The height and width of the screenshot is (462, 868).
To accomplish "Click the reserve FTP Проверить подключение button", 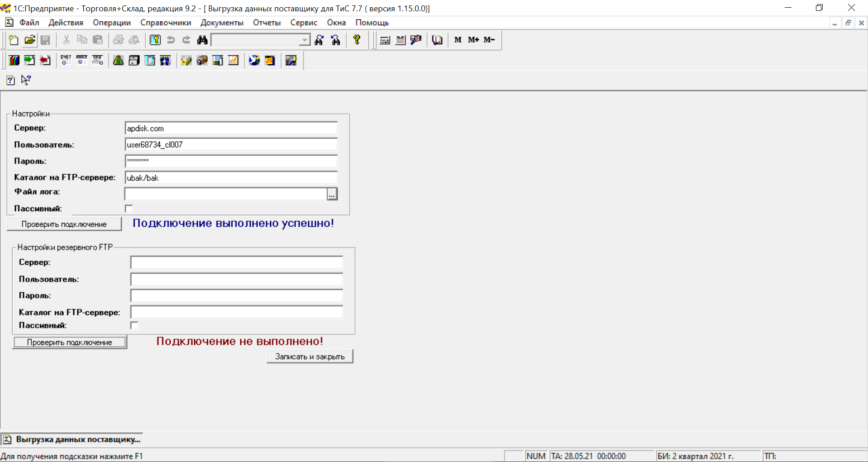I will [70, 343].
